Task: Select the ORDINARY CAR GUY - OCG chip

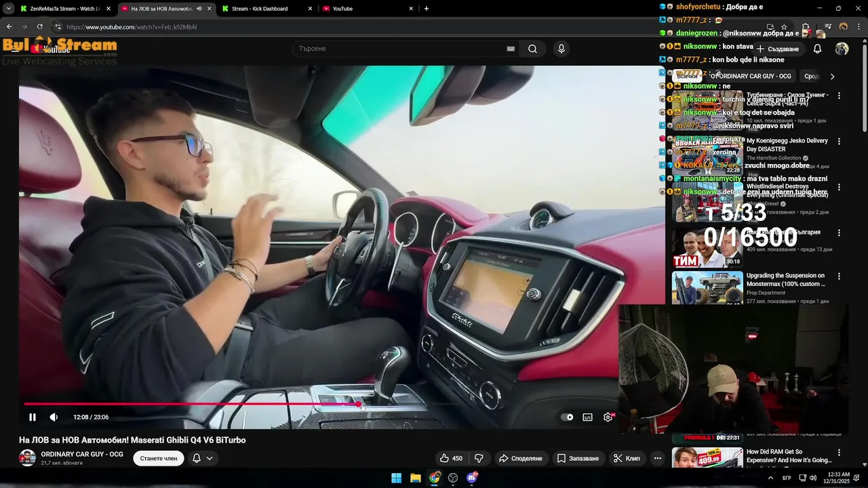Action: coord(750,77)
